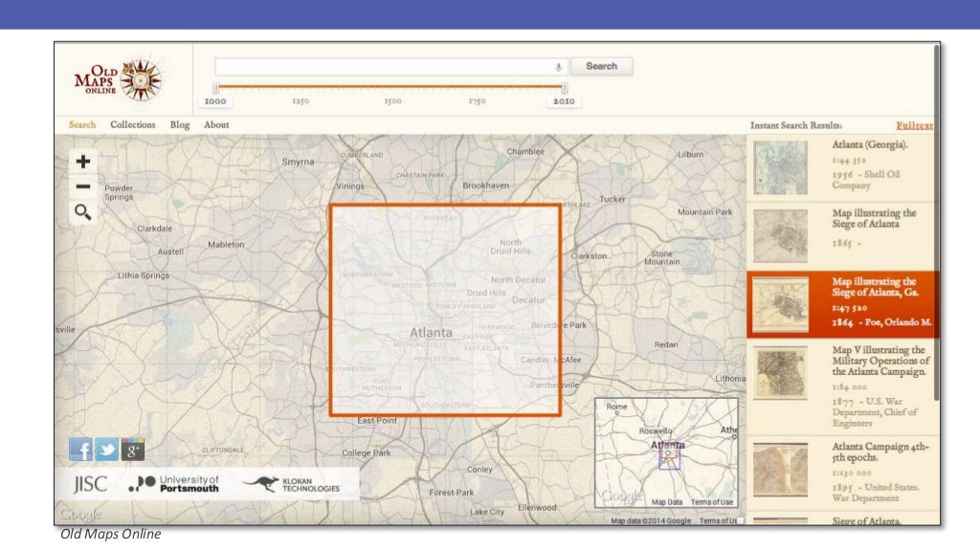This screenshot has width=980, height=551.
Task: Open the Blog menu item
Action: coord(179,125)
